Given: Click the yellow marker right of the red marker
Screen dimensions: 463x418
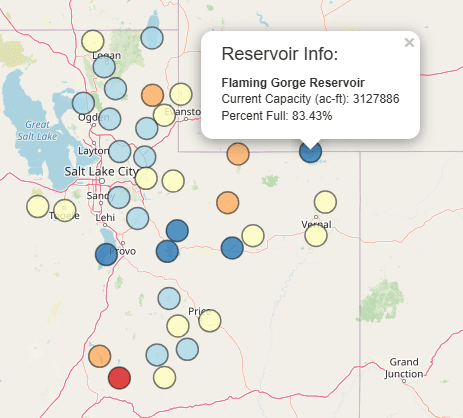Looking at the screenshot, I should 164,377.
